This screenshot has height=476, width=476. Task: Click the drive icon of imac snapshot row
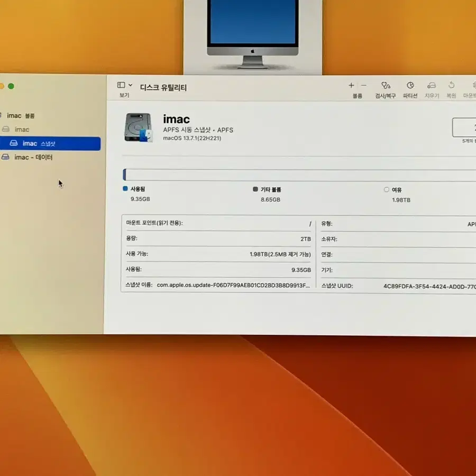click(x=14, y=143)
